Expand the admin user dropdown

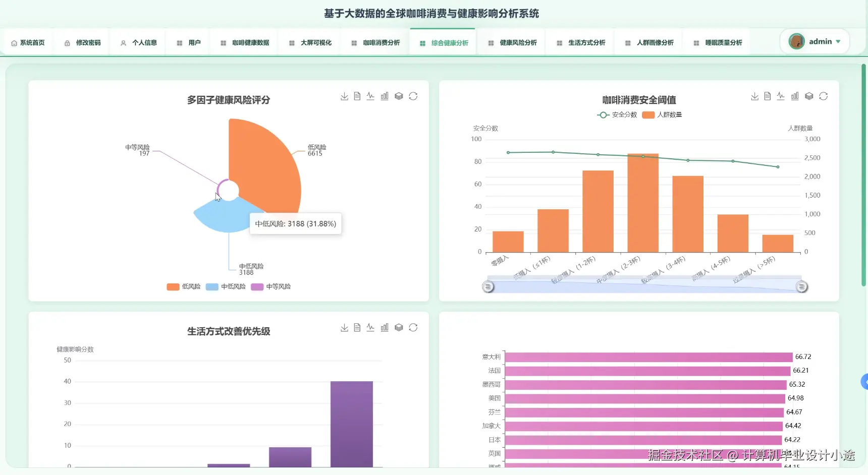pyautogui.click(x=815, y=41)
